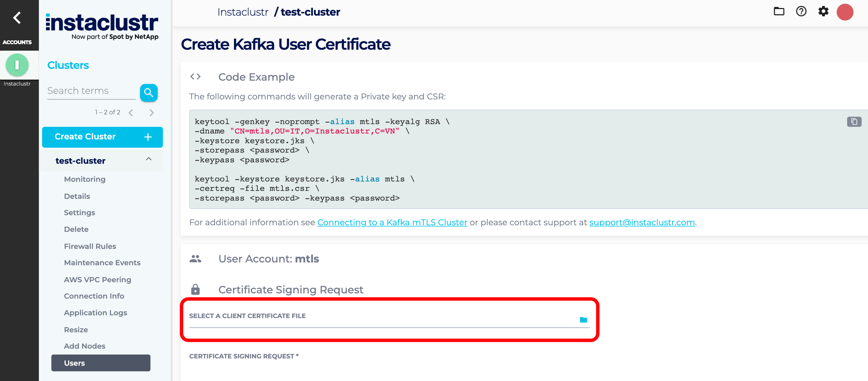Click the folder icon in the top toolbar

(x=779, y=11)
